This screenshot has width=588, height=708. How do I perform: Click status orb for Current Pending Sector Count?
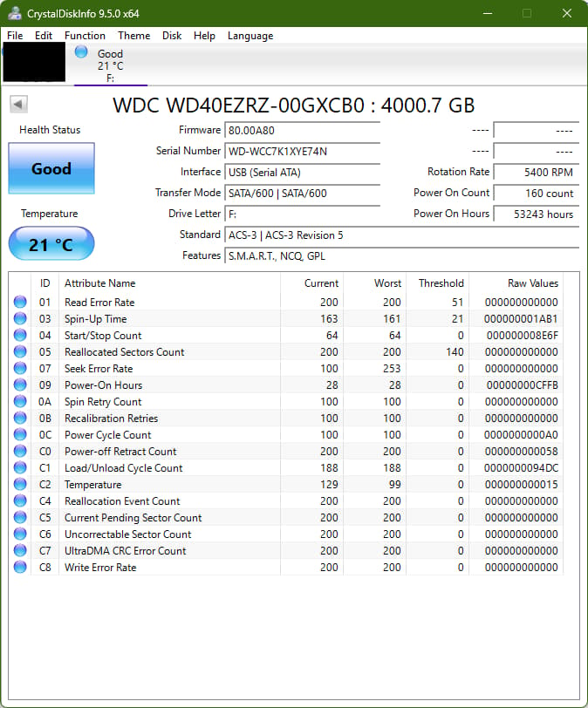coord(20,517)
